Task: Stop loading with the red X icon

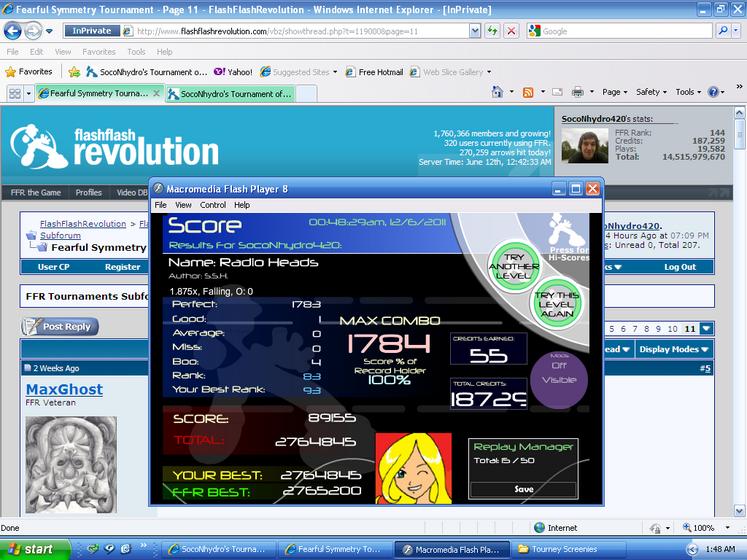Action: (x=511, y=31)
